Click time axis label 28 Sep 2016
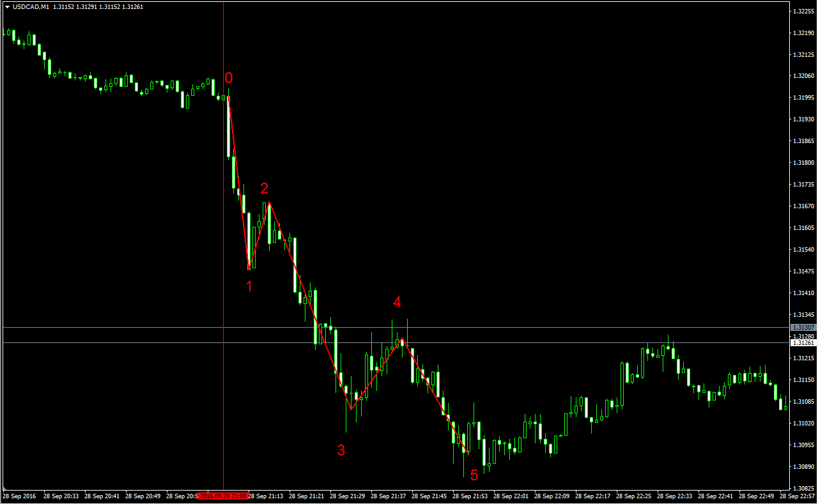Viewport: 818px width, 504px height. (x=18, y=496)
